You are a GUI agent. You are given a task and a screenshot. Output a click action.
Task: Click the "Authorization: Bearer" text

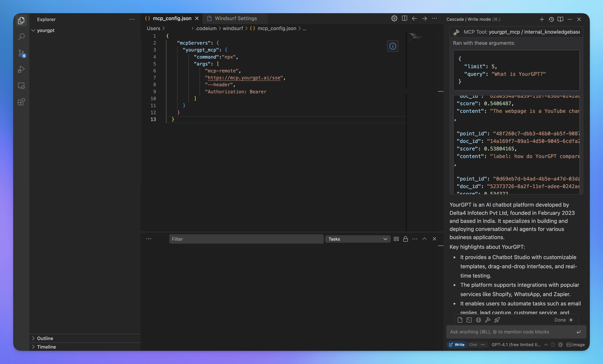[x=235, y=92]
